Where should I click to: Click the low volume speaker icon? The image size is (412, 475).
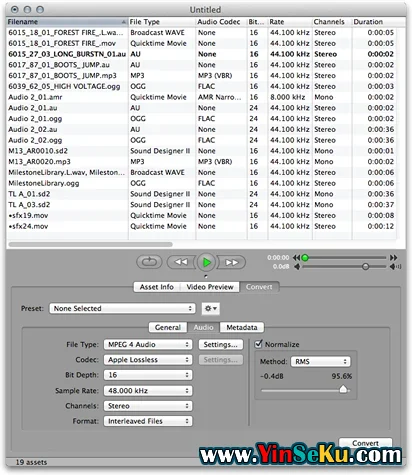297,266
